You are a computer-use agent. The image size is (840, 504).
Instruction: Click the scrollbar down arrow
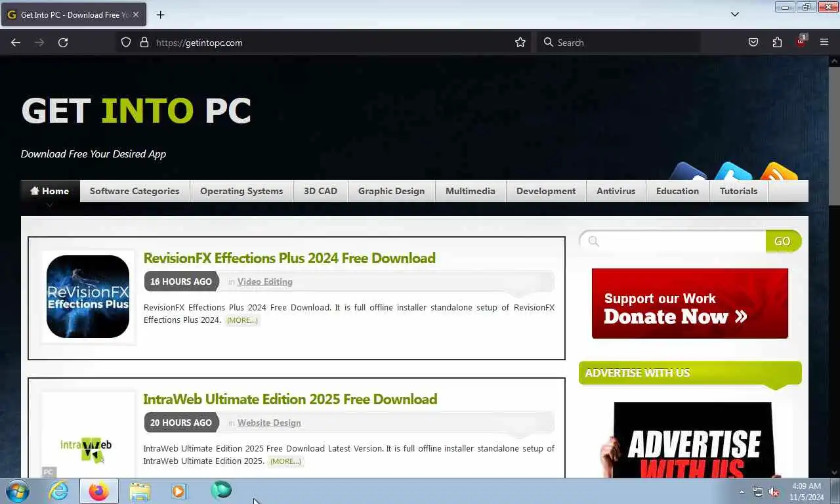[834, 472]
